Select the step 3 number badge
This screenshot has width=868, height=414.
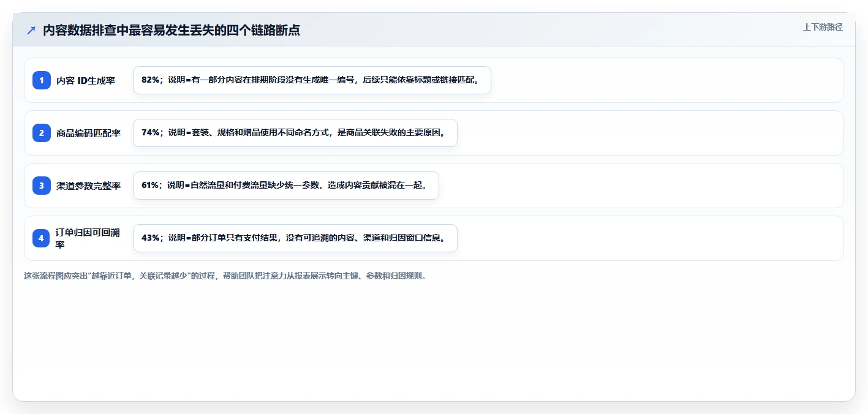(42, 186)
